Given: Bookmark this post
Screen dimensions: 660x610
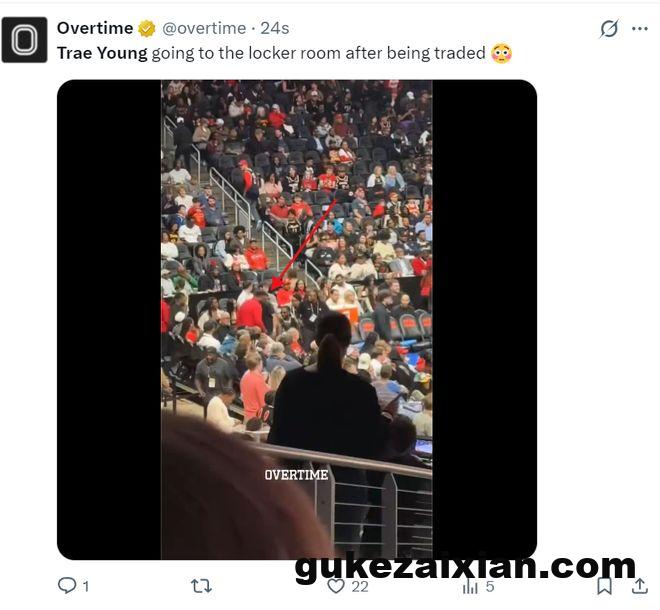Looking at the screenshot, I should point(604,586).
